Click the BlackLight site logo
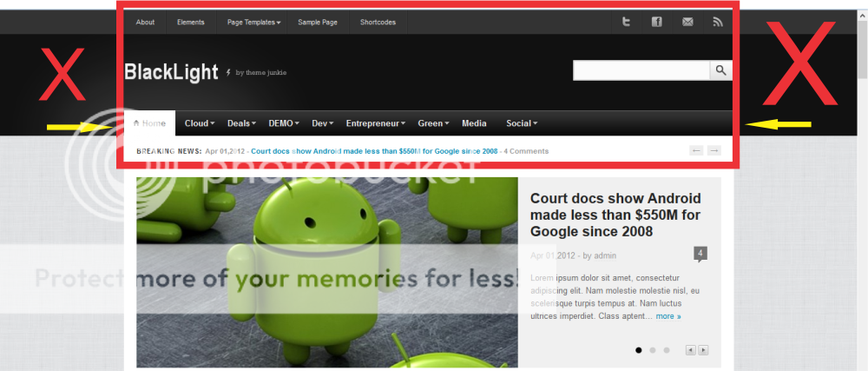The height and width of the screenshot is (371, 868). point(171,72)
